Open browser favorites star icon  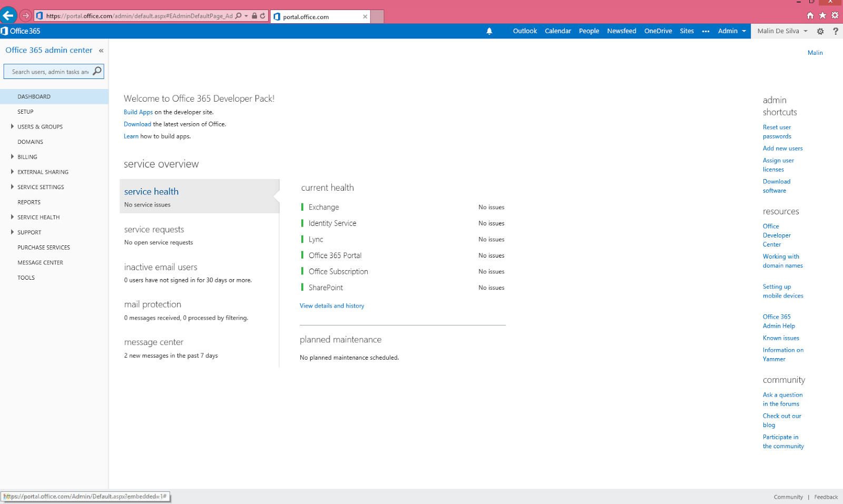pos(822,15)
